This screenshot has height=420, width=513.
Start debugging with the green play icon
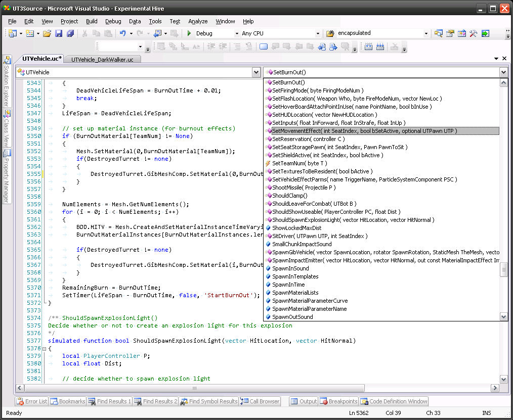189,33
